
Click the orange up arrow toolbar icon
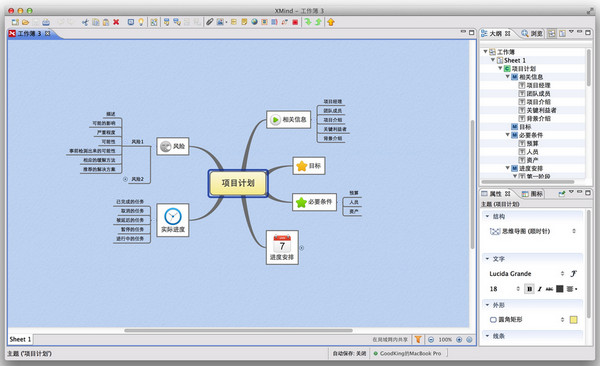point(331,22)
